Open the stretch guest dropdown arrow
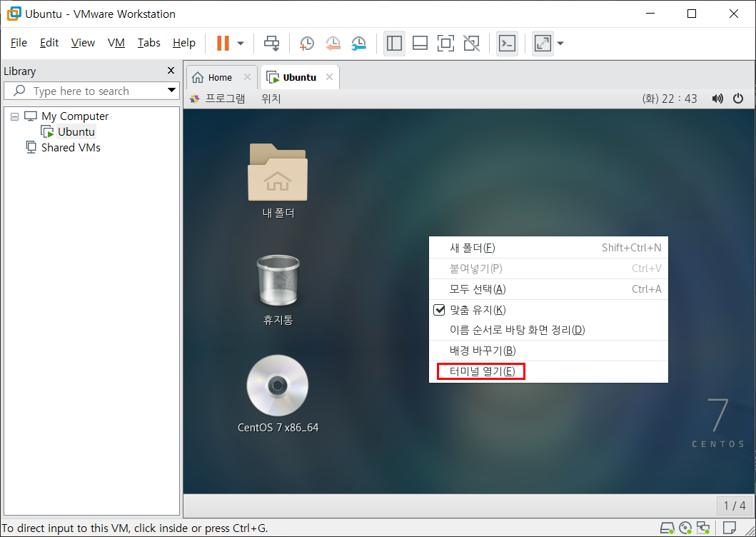Image resolution: width=756 pixels, height=537 pixels. (560, 44)
